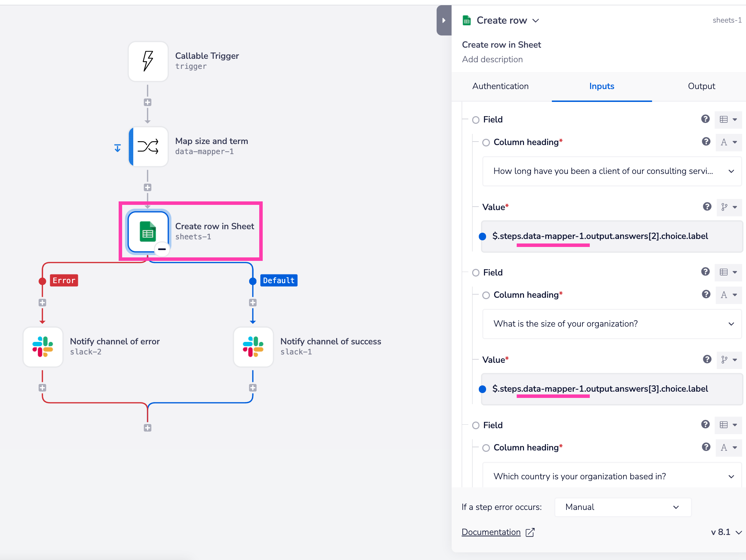Switch to the Authentication tab
This screenshot has height=560, width=746.
500,86
